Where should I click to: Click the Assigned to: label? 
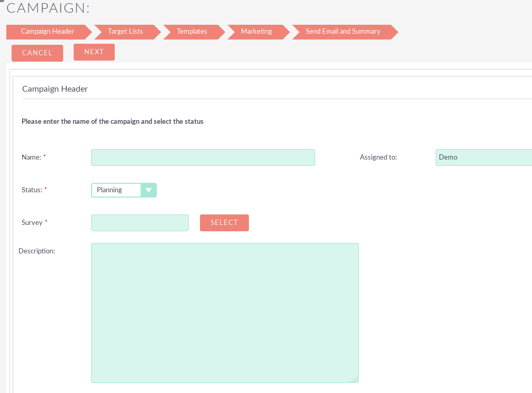(378, 158)
